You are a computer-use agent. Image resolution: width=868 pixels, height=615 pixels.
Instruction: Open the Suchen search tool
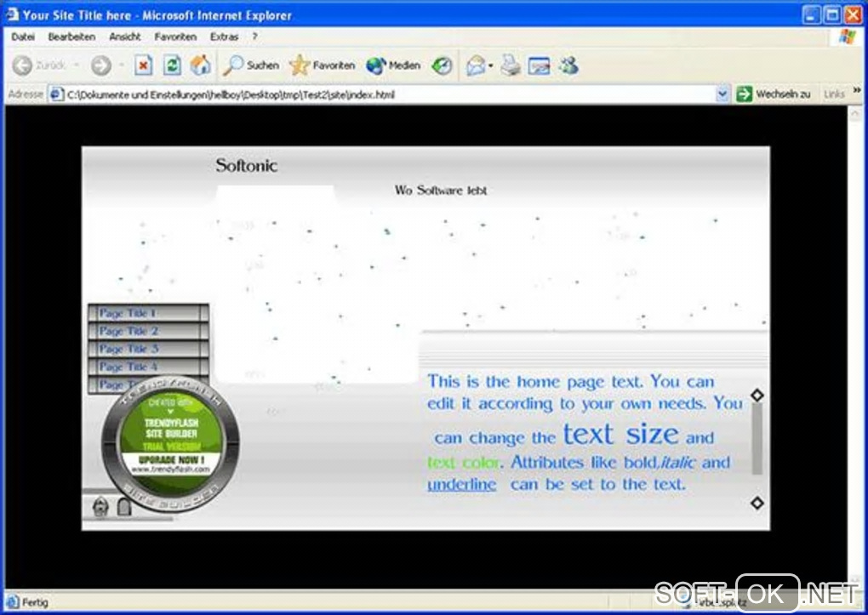[x=251, y=65]
